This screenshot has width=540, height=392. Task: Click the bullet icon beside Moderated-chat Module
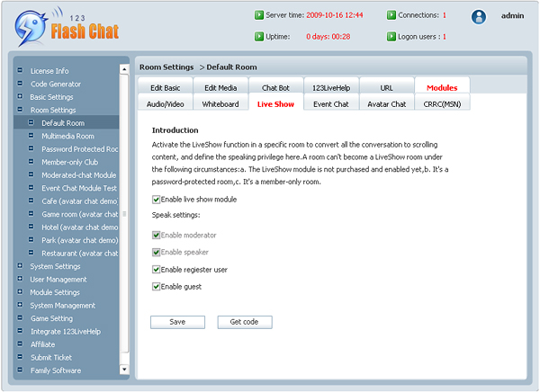(31, 174)
